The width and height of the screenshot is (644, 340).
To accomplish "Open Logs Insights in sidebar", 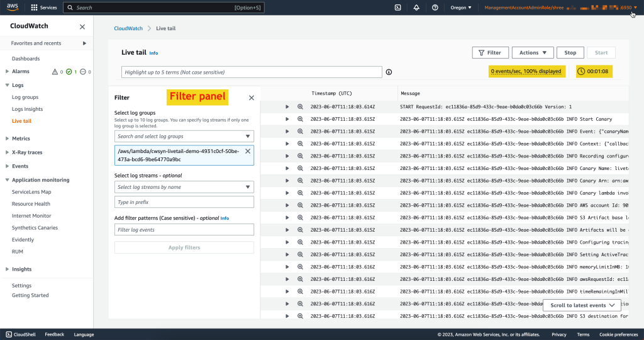I will click(x=27, y=110).
